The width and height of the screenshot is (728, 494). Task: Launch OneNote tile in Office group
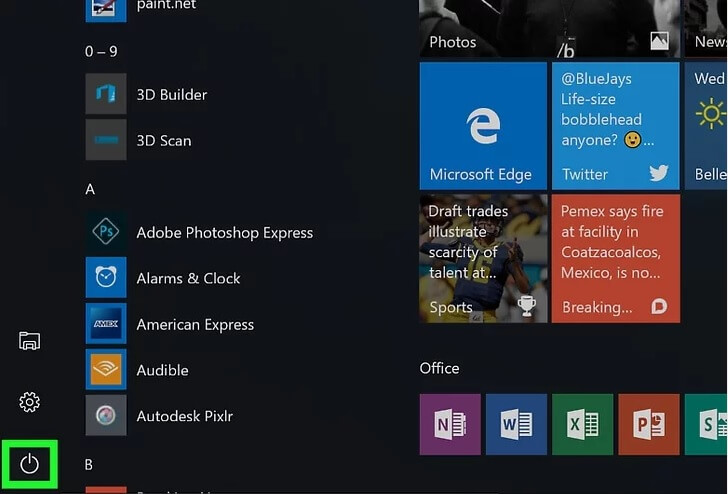tap(450, 424)
